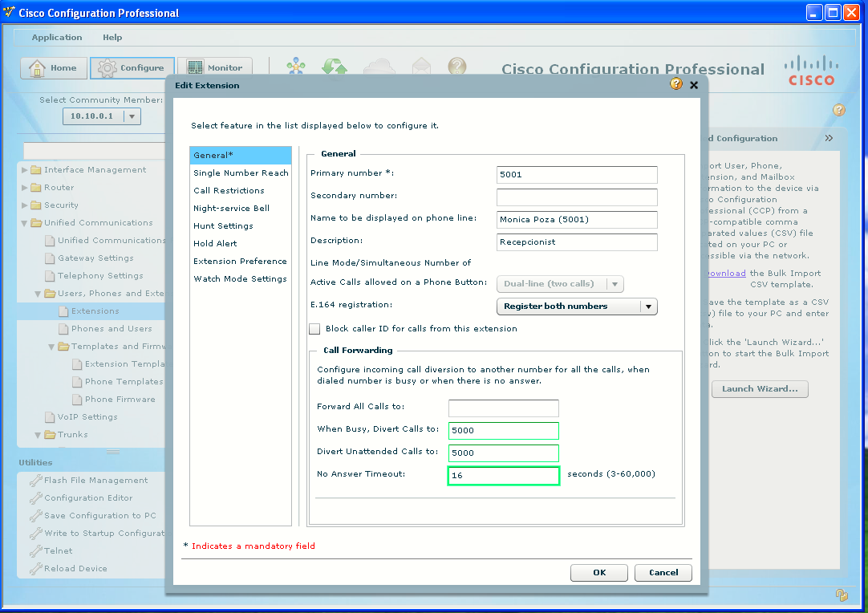Image resolution: width=868 pixels, height=613 pixels.
Task: Open the Telnet utility
Action: pyautogui.click(x=58, y=551)
